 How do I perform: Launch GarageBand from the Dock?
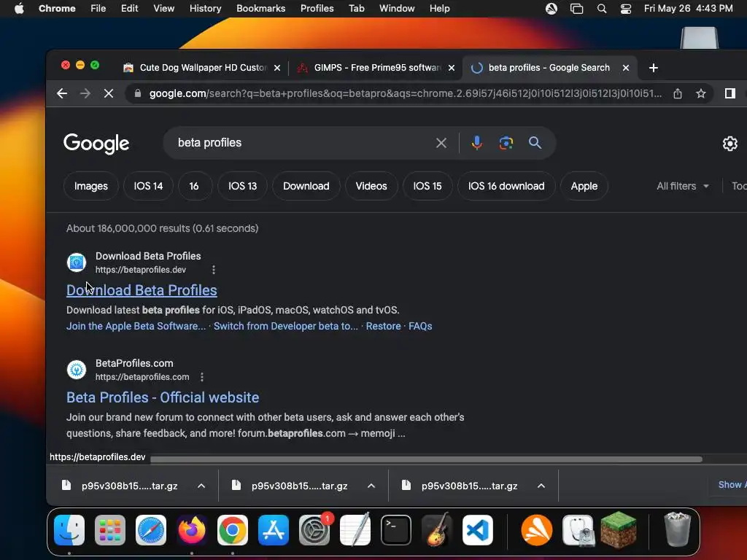tap(437, 530)
